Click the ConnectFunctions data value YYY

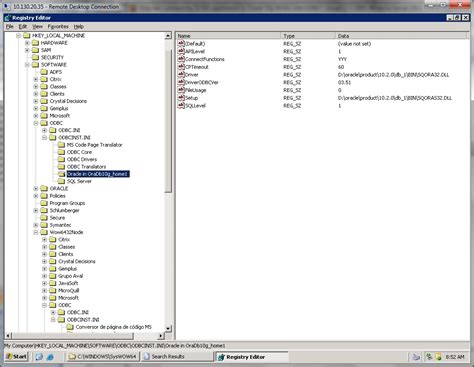pyautogui.click(x=342, y=59)
